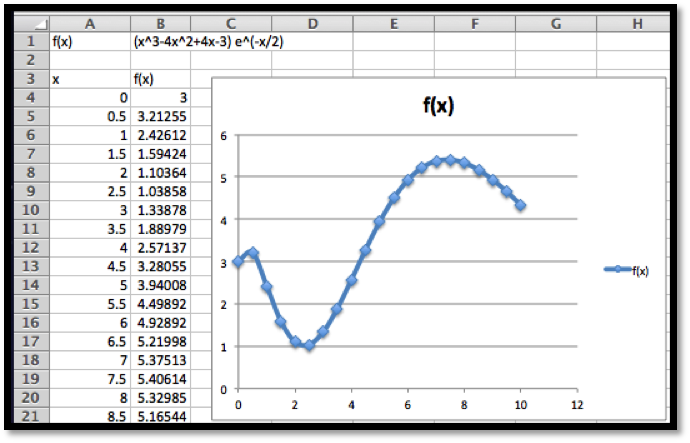Select the column G header
Screen dimensions: 690x443
tap(553, 23)
